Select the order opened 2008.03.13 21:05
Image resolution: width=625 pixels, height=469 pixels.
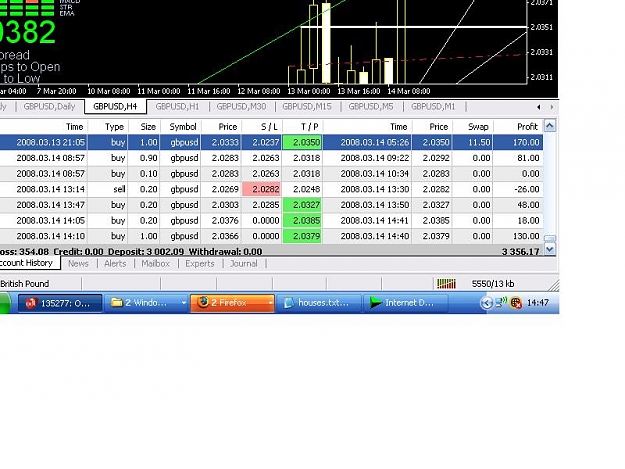click(271, 142)
